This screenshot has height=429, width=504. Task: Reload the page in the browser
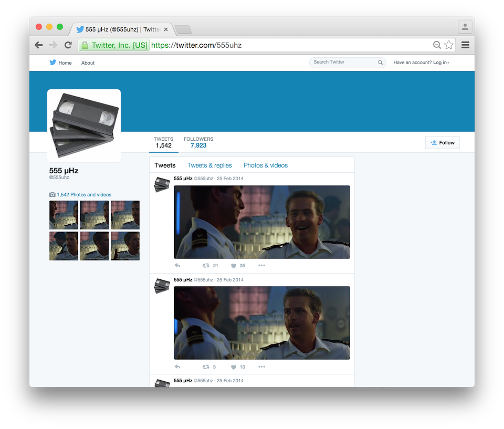[68, 45]
